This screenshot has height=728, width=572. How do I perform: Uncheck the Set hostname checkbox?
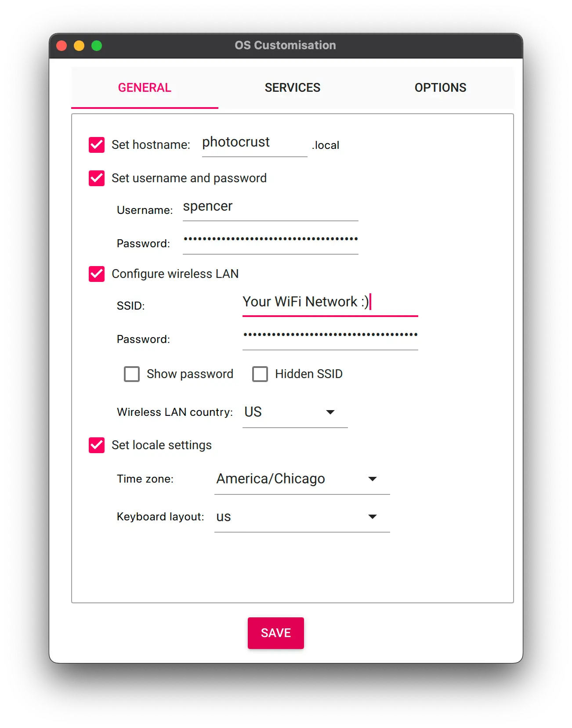point(97,145)
